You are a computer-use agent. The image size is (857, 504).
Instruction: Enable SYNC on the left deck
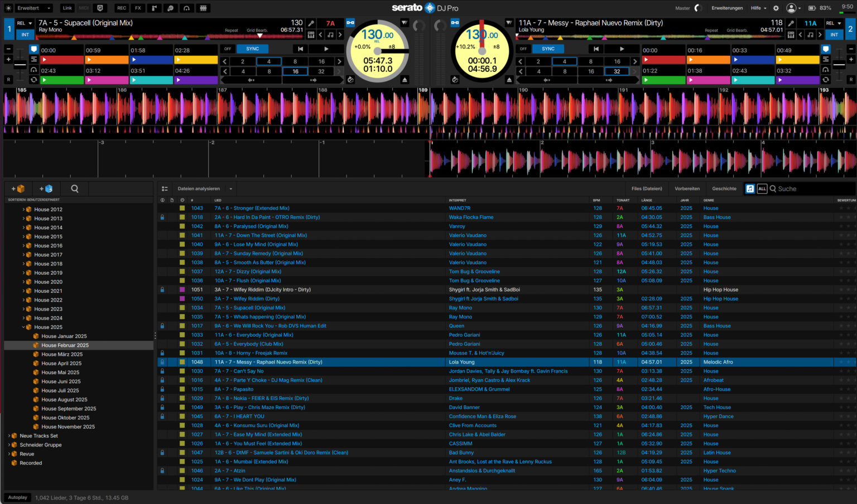(x=252, y=49)
